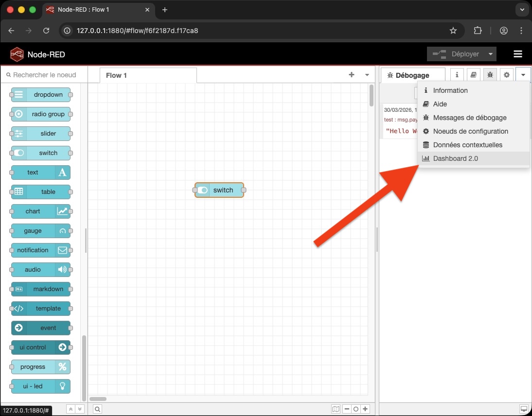Viewport: 532px width, 416px height.
Task: Zoom in using the plus magnifier icon
Action: pyautogui.click(x=365, y=409)
